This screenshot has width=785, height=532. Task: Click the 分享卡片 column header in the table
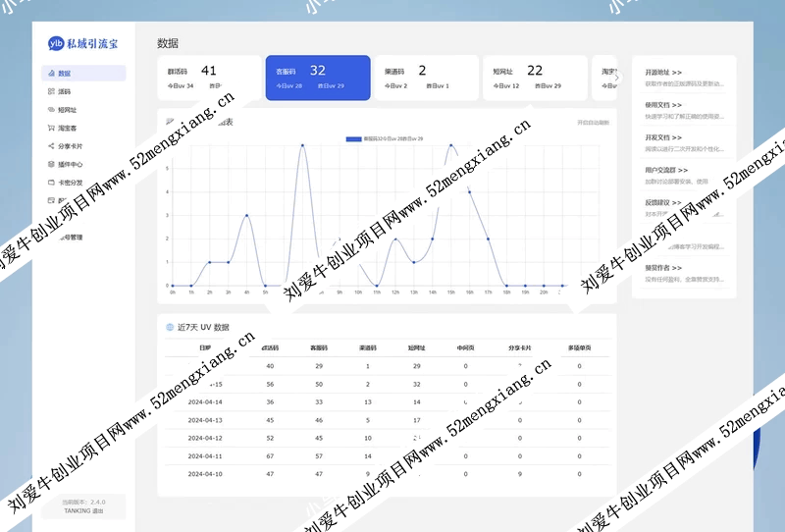pyautogui.click(x=520, y=347)
